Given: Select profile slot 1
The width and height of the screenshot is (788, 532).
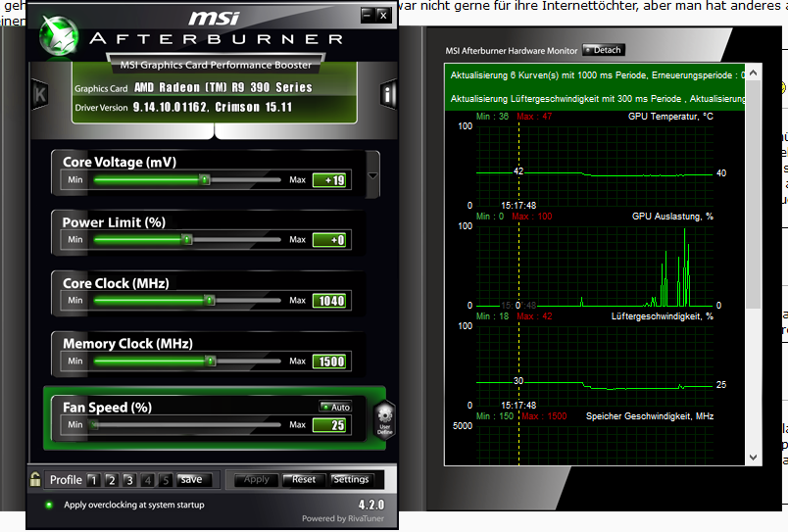Looking at the screenshot, I should click(x=93, y=480).
